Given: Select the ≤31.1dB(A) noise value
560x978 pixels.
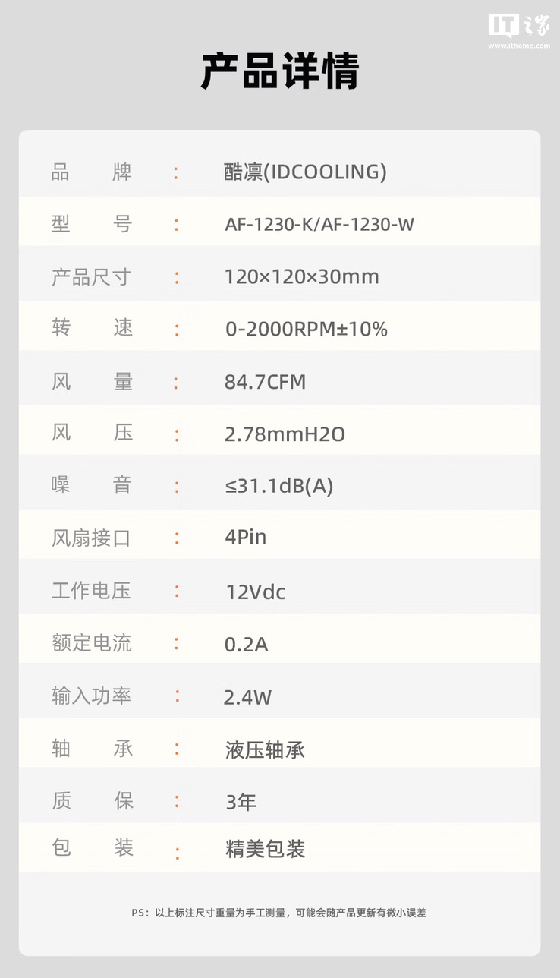Looking at the screenshot, I should 278,486.
